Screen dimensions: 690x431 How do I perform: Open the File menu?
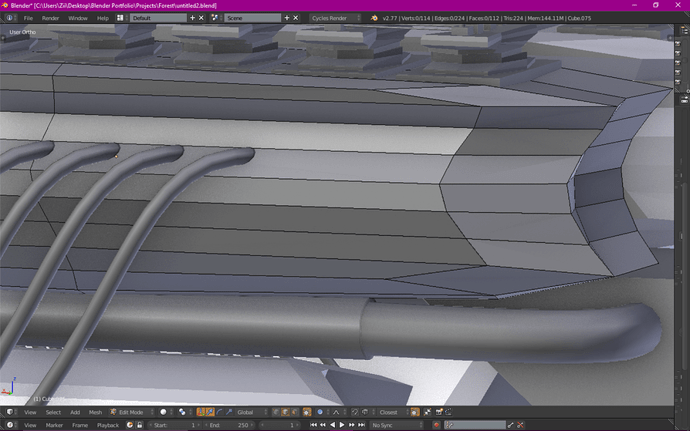(29, 18)
